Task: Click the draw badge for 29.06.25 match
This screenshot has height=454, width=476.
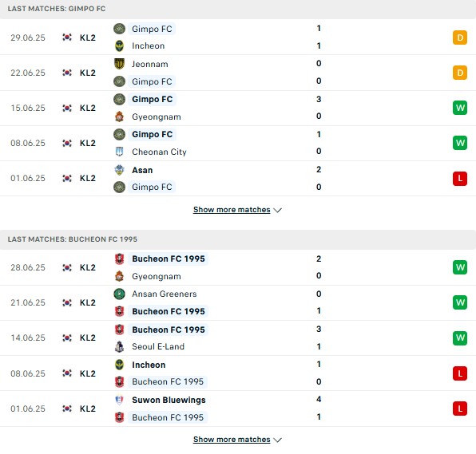Action: pyautogui.click(x=460, y=38)
